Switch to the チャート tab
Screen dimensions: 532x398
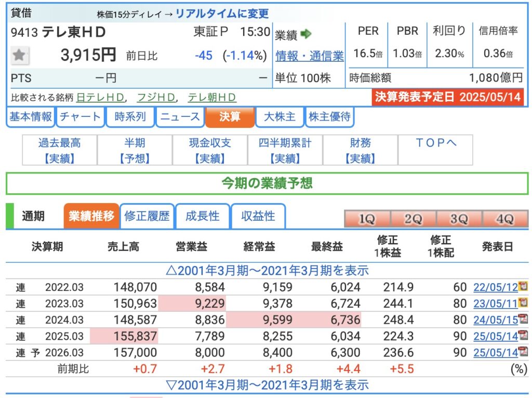tap(80, 117)
